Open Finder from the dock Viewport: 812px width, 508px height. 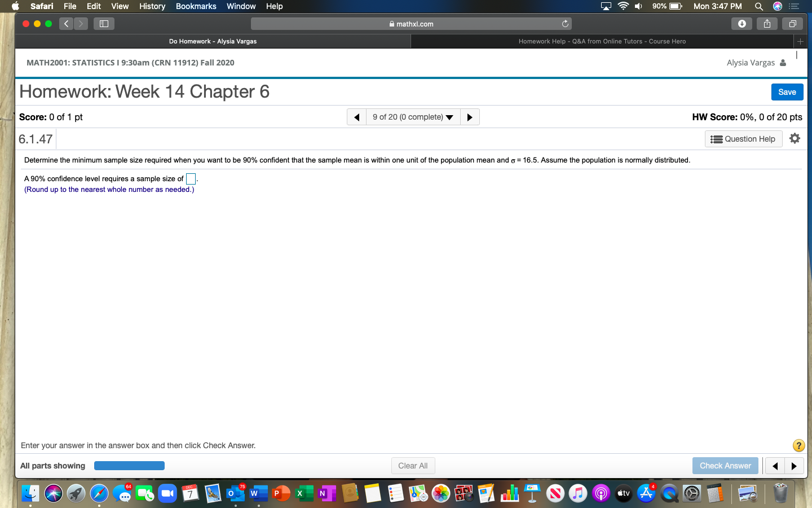[30, 493]
